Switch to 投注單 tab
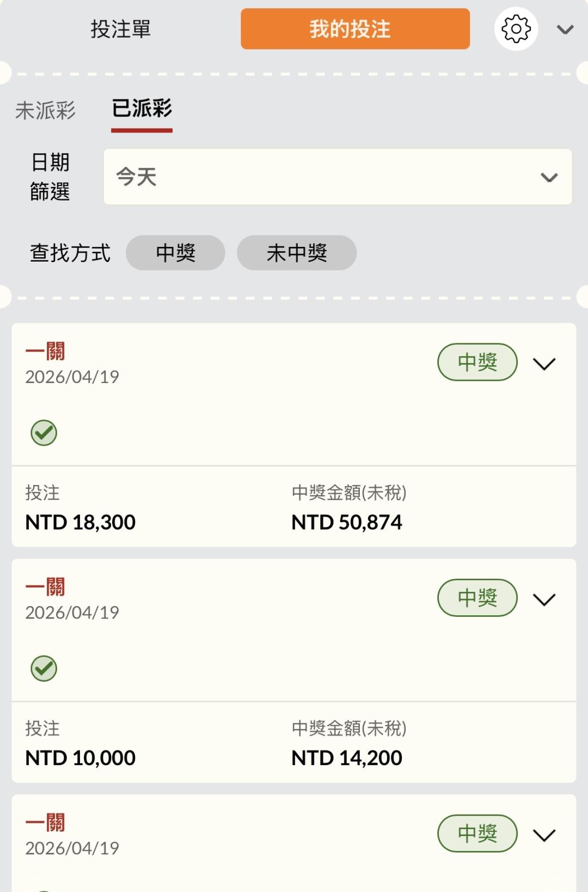The width and height of the screenshot is (588, 892). pos(120,29)
